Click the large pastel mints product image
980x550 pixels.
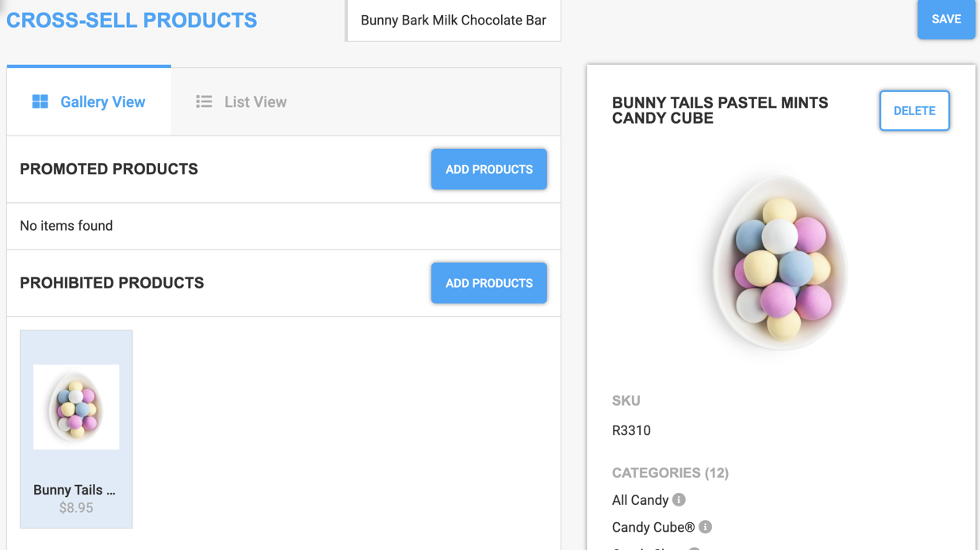[780, 263]
